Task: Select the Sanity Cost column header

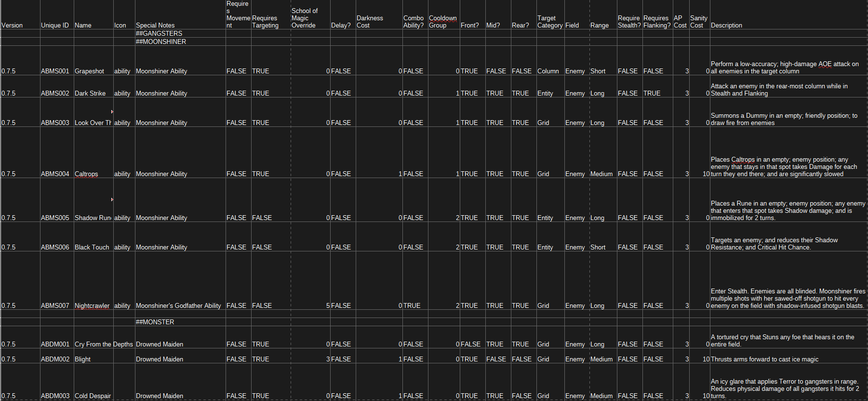Action: (x=699, y=22)
